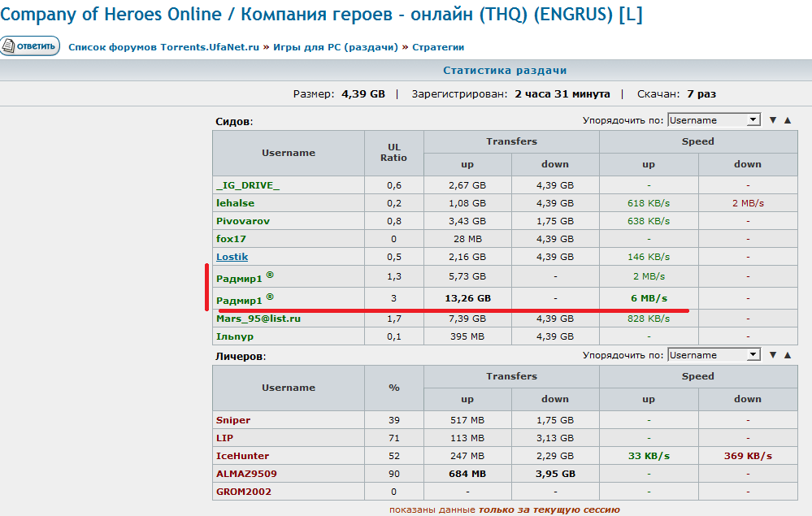Select Mars_95@list.ru upload value 7,39 GB
Viewport: 812px width, 516px height.
(467, 319)
